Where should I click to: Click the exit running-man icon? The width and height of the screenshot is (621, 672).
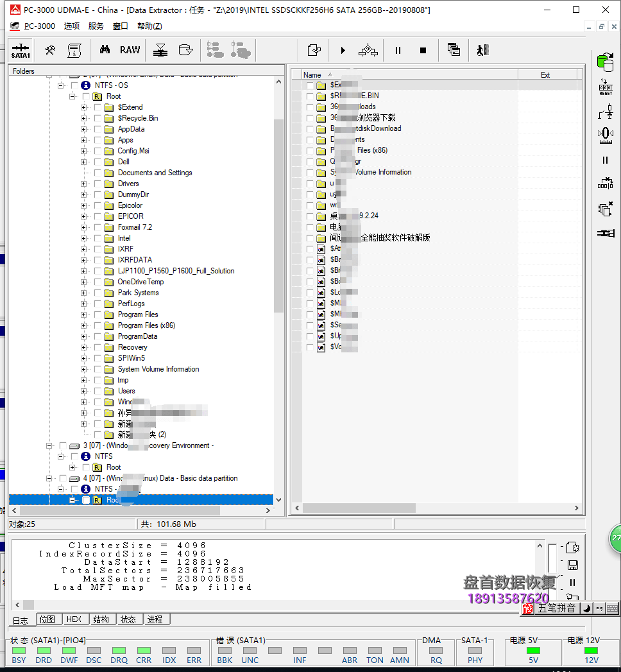(x=482, y=50)
